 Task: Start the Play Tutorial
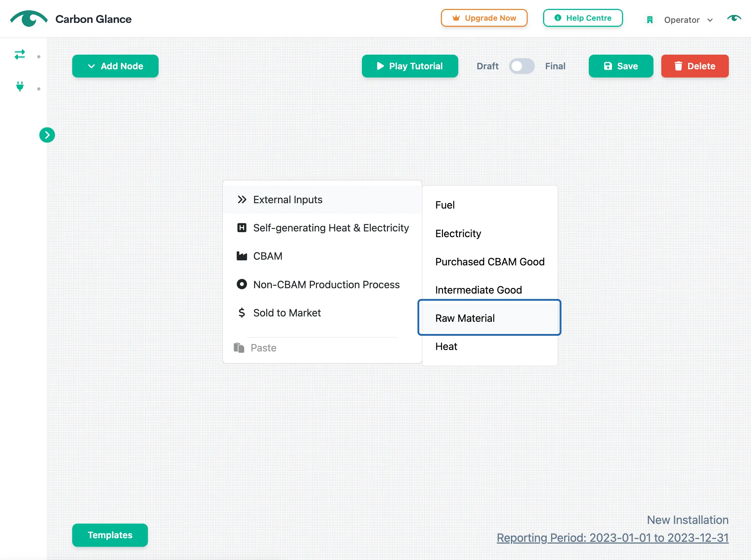[410, 66]
